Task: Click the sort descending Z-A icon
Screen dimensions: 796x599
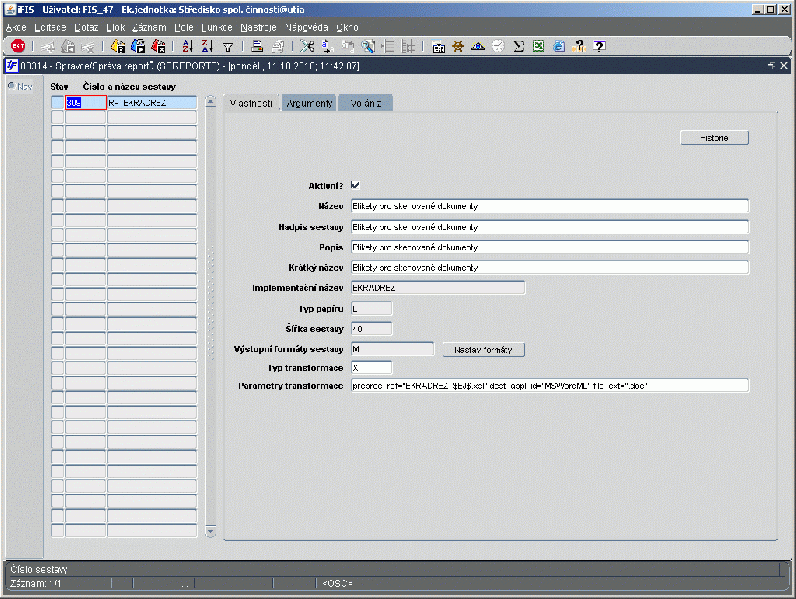Action: coord(207,46)
